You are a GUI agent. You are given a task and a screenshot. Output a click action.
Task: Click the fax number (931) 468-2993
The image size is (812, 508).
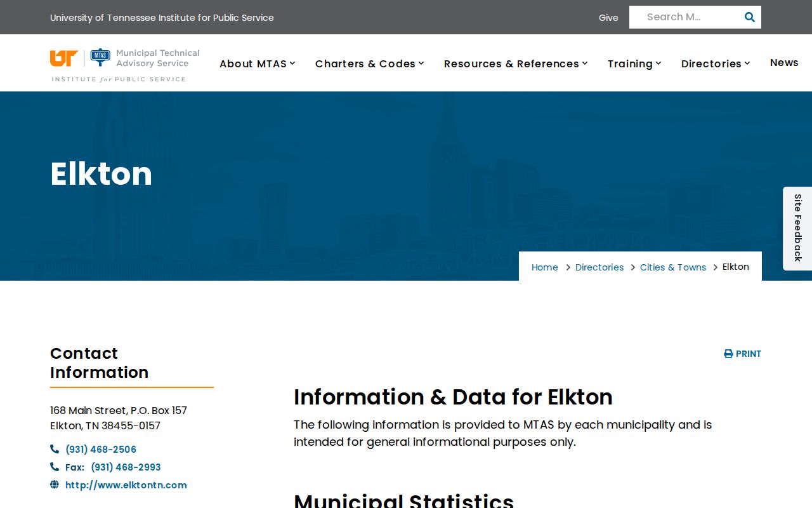[x=126, y=467]
